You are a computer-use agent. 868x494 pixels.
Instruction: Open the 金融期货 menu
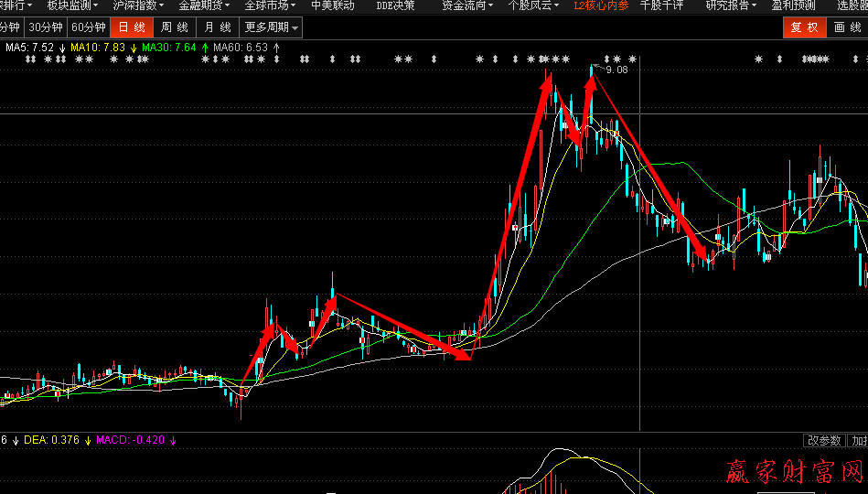pyautogui.click(x=204, y=5)
